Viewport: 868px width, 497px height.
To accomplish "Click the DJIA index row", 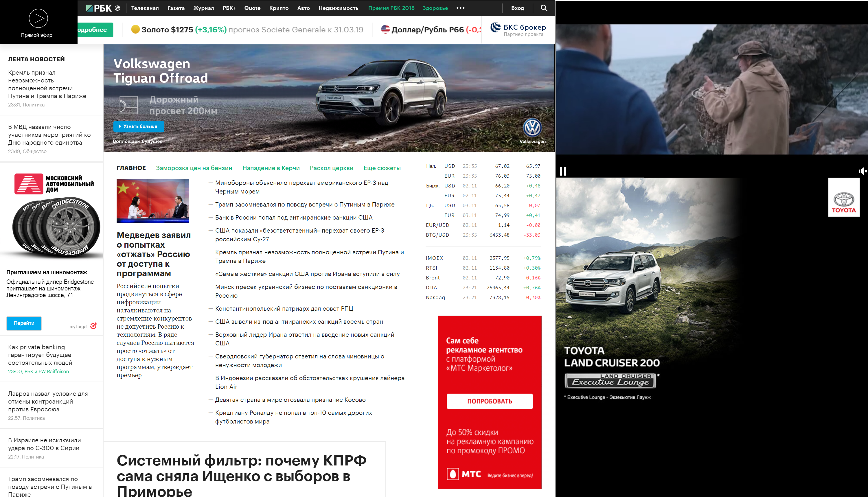I will [483, 288].
